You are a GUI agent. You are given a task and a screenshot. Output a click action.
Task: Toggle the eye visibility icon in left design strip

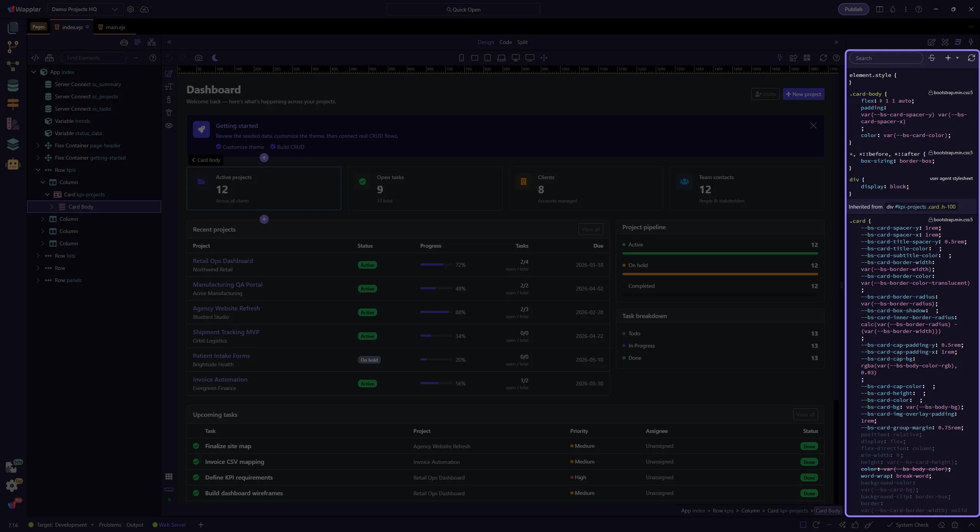[169, 126]
